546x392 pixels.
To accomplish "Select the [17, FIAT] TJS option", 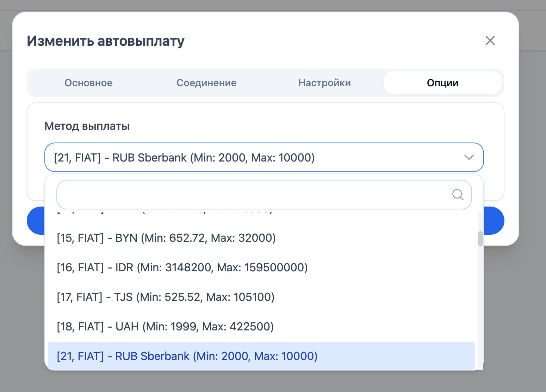I will tap(166, 297).
